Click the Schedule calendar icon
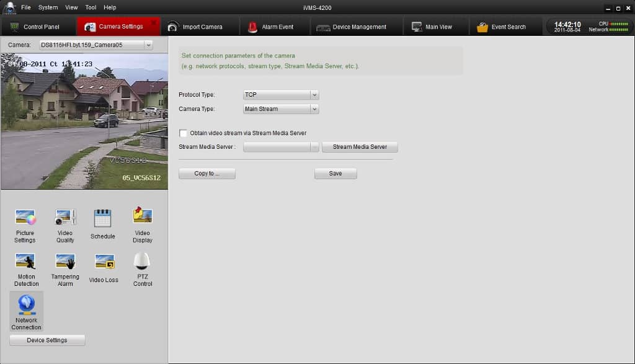 (x=102, y=218)
